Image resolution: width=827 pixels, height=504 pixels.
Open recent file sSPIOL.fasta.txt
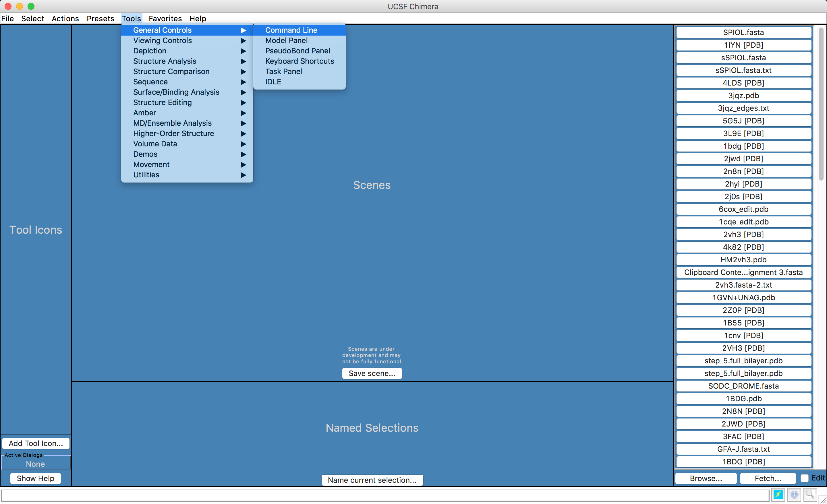coord(743,70)
